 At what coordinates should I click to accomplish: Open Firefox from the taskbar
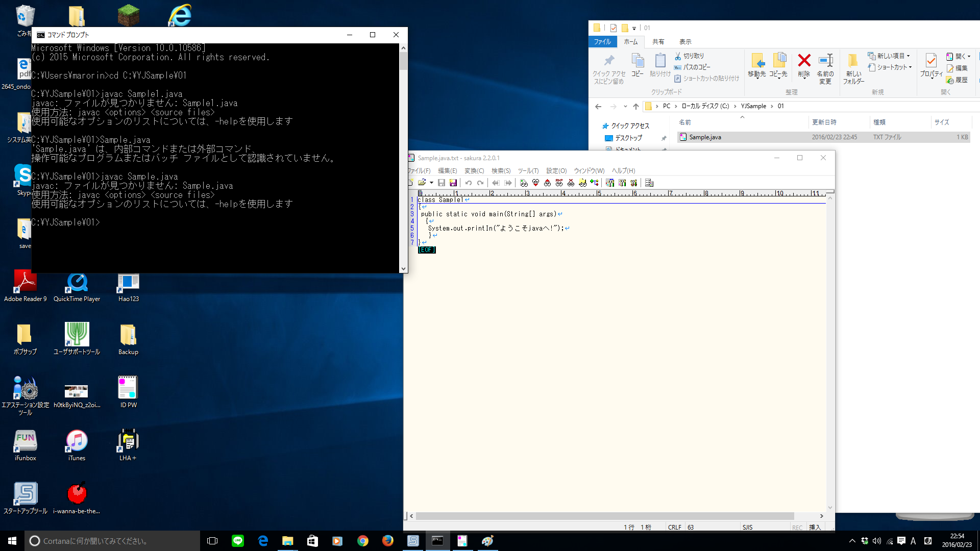388,541
